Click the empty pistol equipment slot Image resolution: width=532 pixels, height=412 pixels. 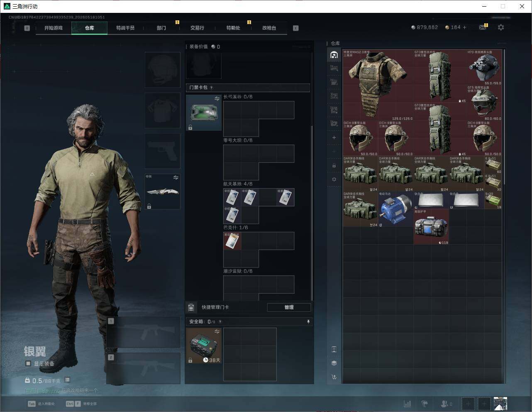162,151
